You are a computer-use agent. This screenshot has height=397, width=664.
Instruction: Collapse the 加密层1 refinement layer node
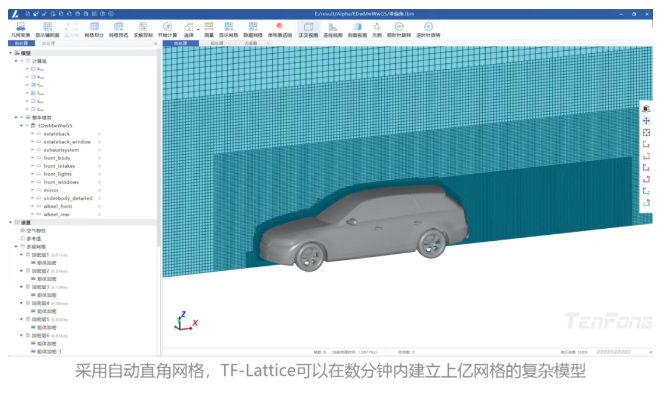[21, 255]
